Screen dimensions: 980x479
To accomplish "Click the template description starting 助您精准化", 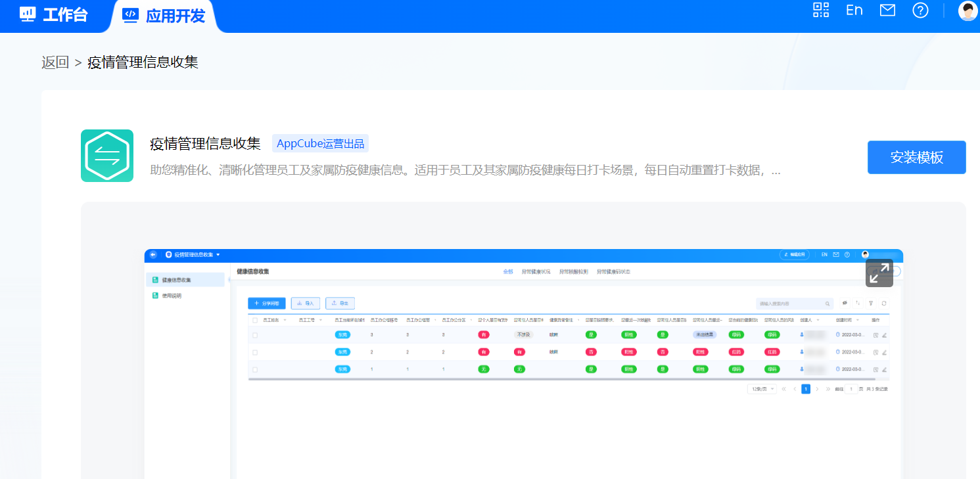I will coord(465,171).
